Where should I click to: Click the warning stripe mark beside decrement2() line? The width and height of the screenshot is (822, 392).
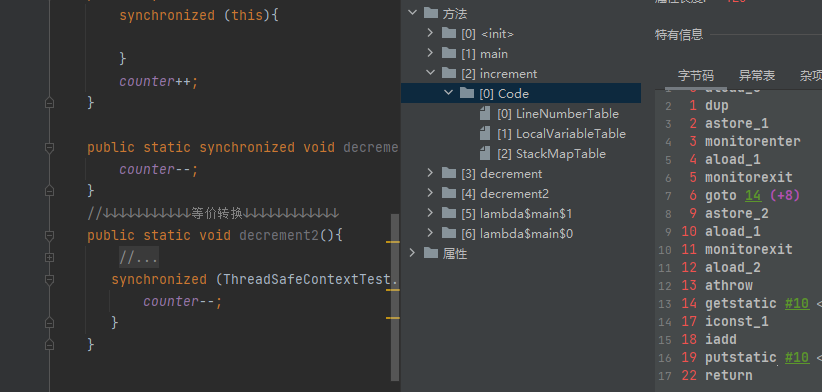tap(393, 242)
